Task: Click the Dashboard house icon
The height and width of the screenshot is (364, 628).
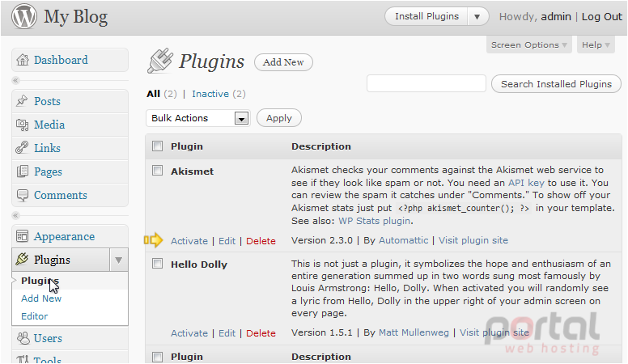Action: (23, 60)
